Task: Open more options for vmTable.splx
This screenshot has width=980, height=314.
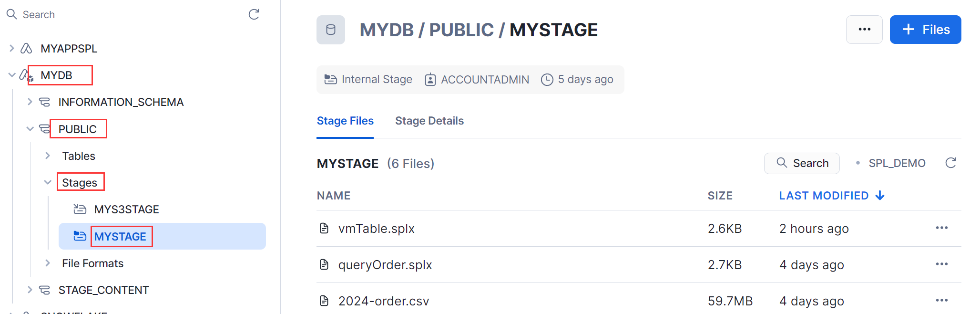Action: tap(941, 228)
